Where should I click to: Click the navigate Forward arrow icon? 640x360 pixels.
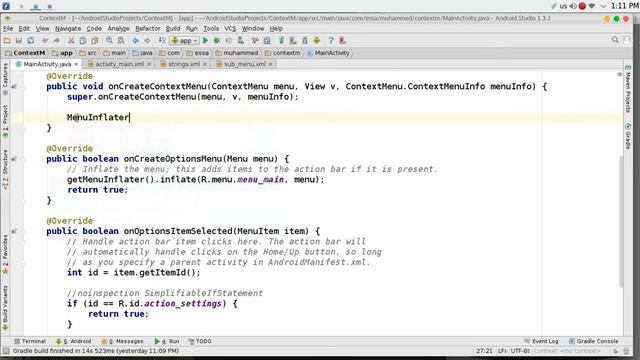[x=147, y=40]
